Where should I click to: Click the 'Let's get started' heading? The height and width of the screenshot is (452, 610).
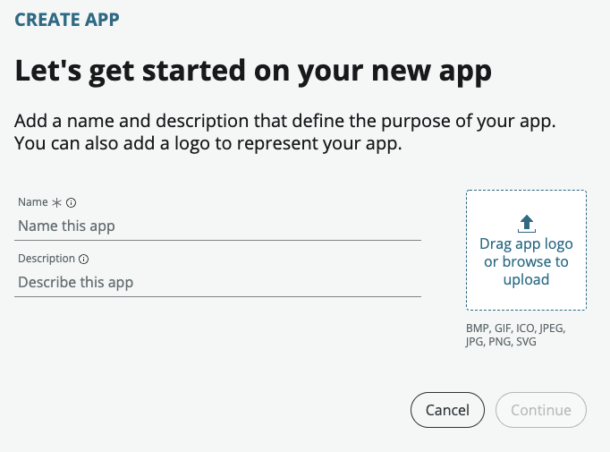click(x=253, y=72)
